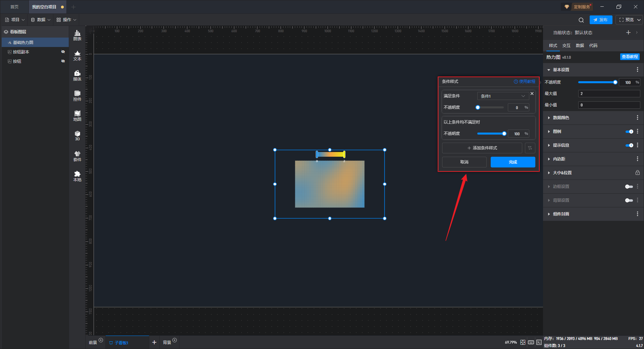
Task: Select the 文本 text component icon
Action: point(77,55)
